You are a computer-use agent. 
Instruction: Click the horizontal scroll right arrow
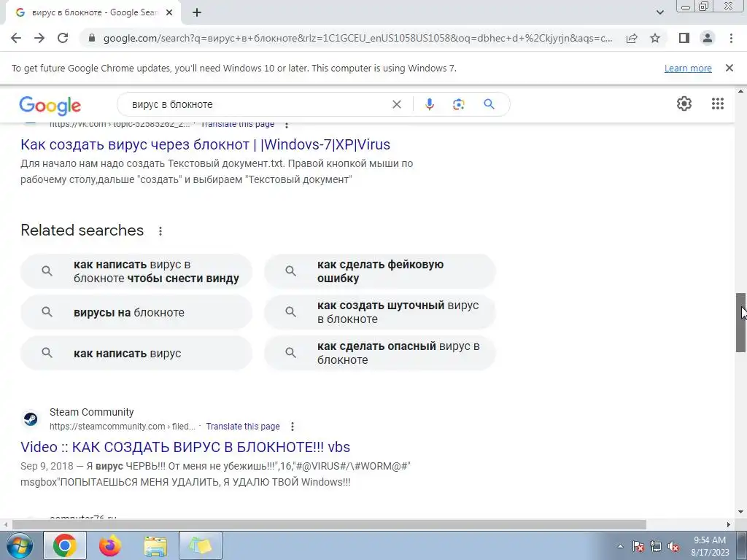coord(729,524)
